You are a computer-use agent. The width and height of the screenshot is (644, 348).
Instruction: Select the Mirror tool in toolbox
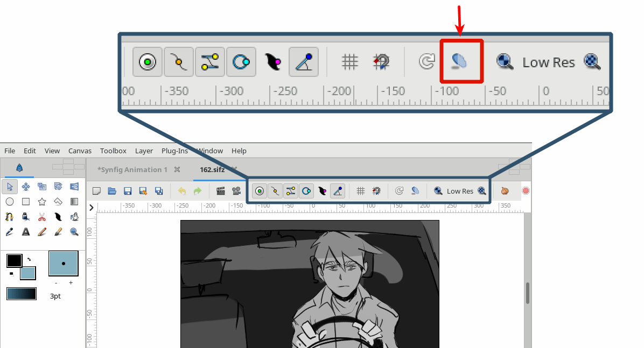[x=74, y=187]
